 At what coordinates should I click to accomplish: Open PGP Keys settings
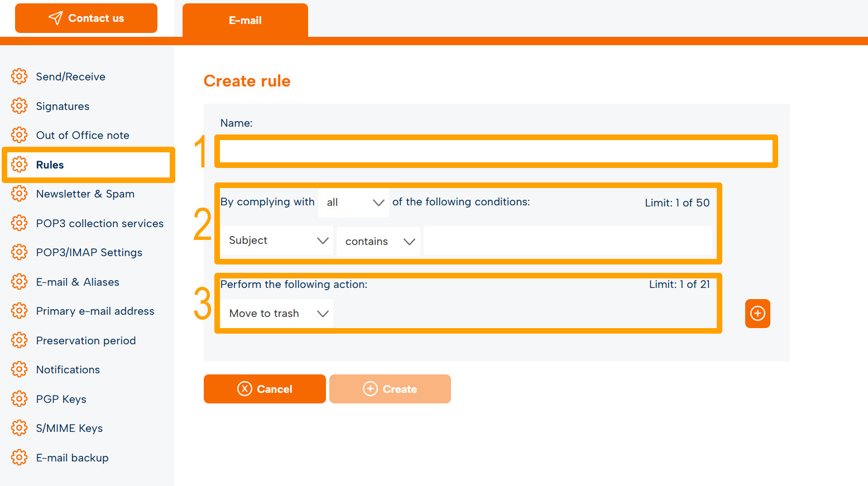(61, 399)
